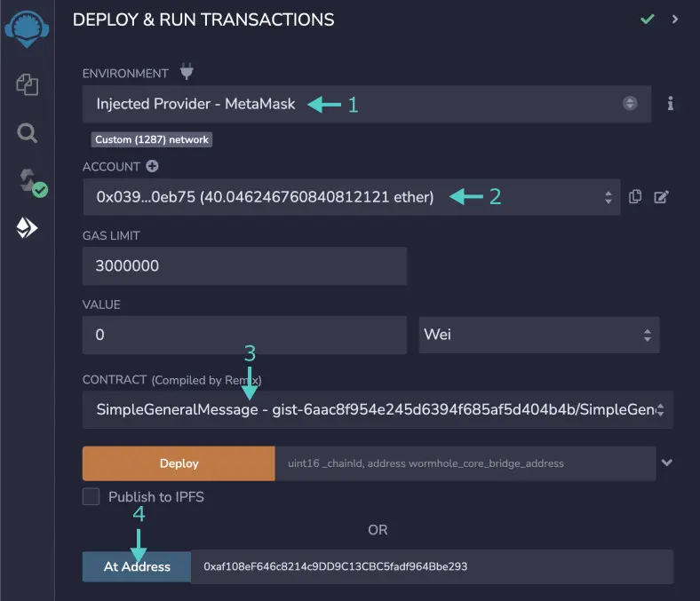Open the Contract selection dropdown
Viewport: 700px width, 601px height.
378,409
